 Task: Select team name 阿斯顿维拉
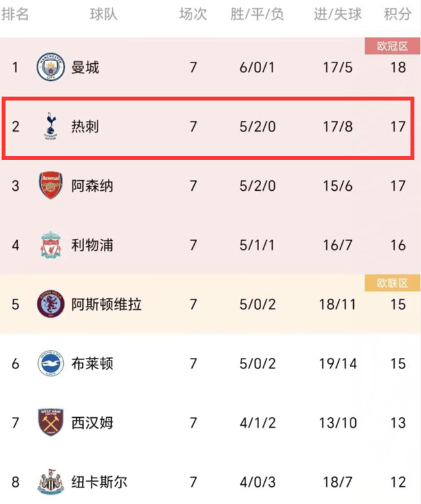107,305
